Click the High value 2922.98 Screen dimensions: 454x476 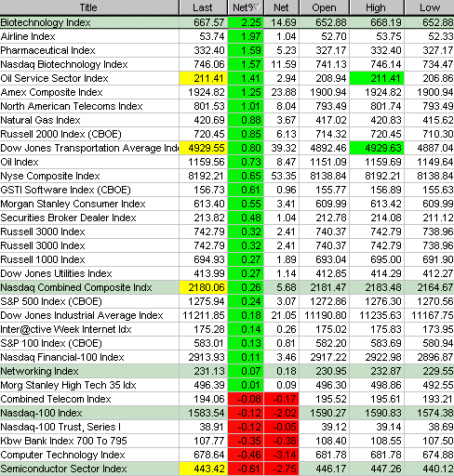point(377,357)
